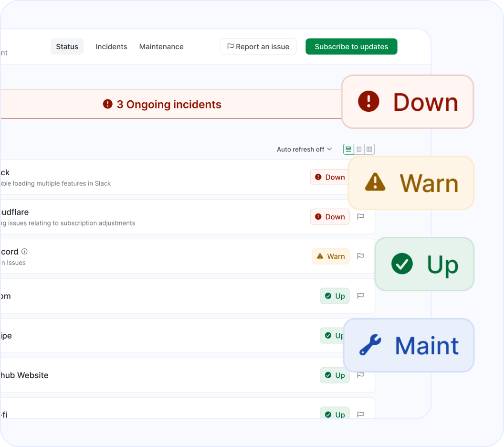504x447 pixels.
Task: Click the info icon next to Discord name
Action: coord(25,251)
